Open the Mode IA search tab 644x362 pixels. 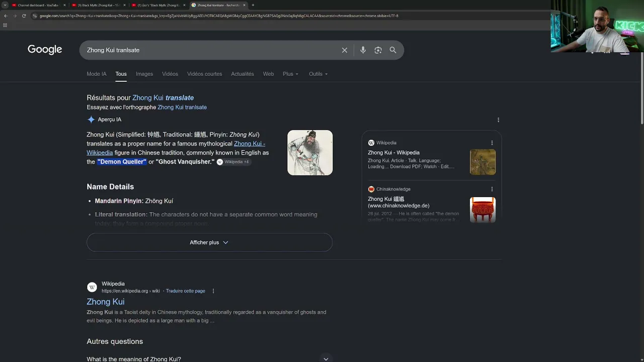point(97,74)
